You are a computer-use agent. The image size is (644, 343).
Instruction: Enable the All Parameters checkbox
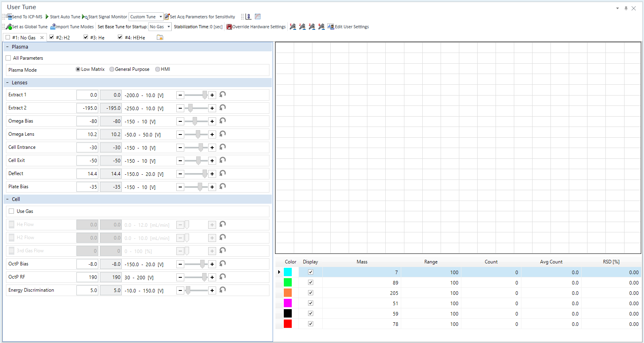tap(8, 58)
